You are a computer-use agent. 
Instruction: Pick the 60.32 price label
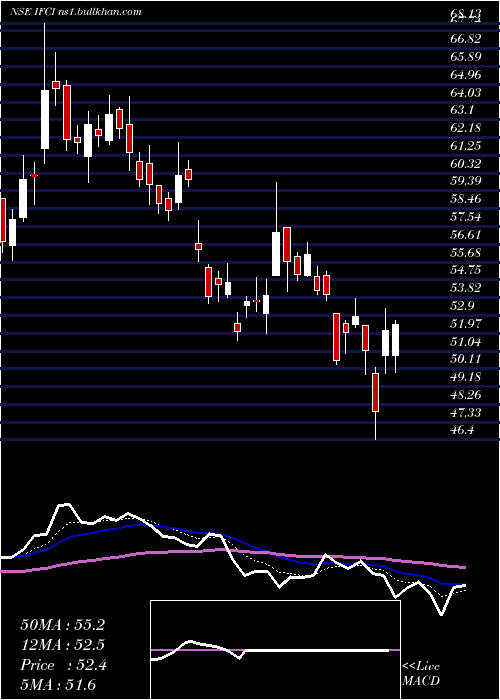[x=466, y=163]
